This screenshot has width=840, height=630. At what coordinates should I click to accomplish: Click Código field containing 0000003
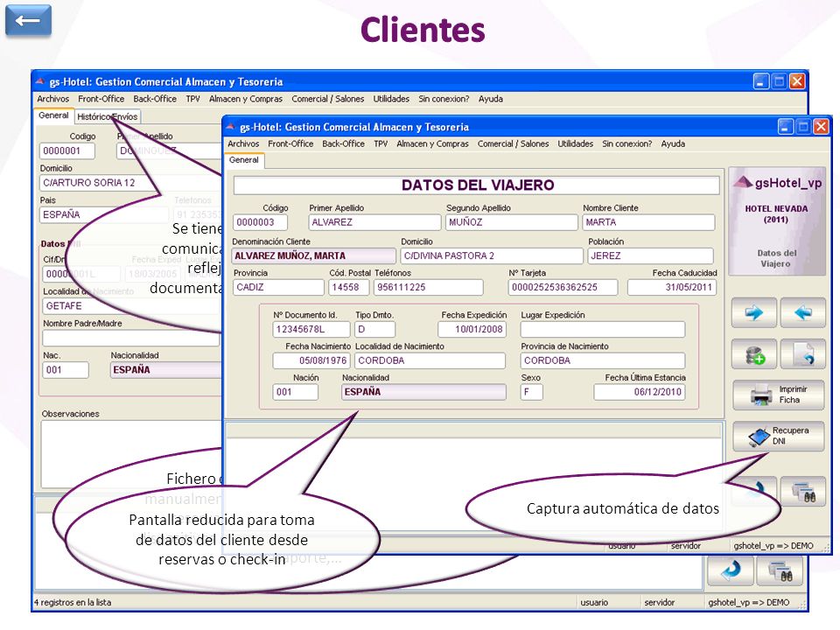pyautogui.click(x=261, y=221)
